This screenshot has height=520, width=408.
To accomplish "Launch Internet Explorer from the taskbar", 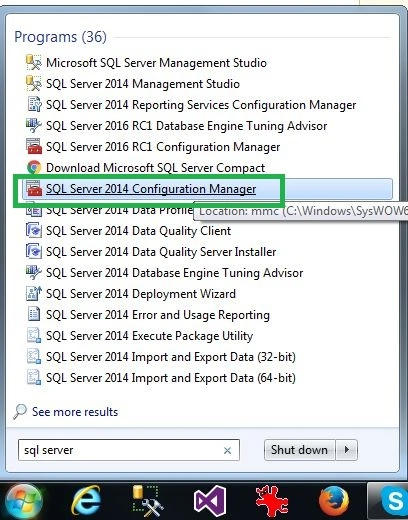I will coord(86,501).
